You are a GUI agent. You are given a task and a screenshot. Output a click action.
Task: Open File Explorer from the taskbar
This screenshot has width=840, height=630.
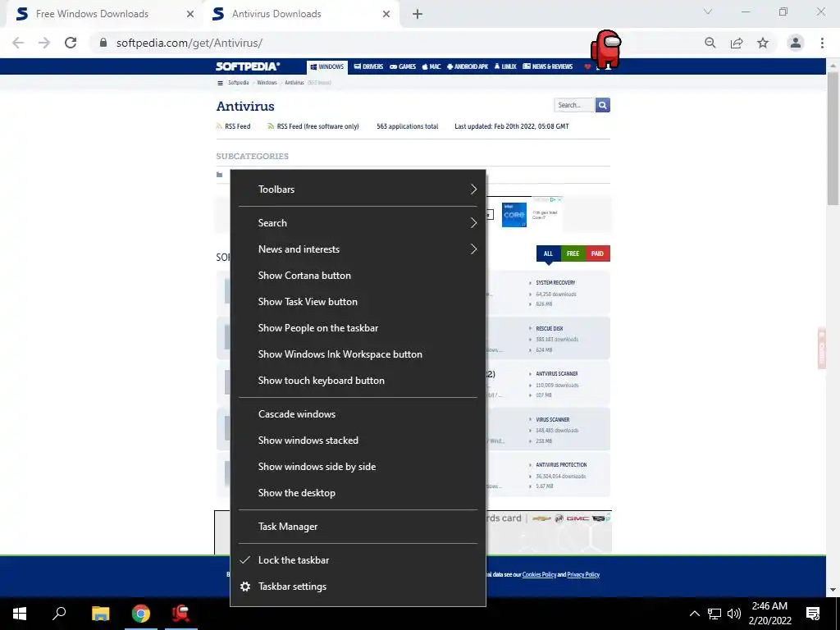[x=100, y=614]
